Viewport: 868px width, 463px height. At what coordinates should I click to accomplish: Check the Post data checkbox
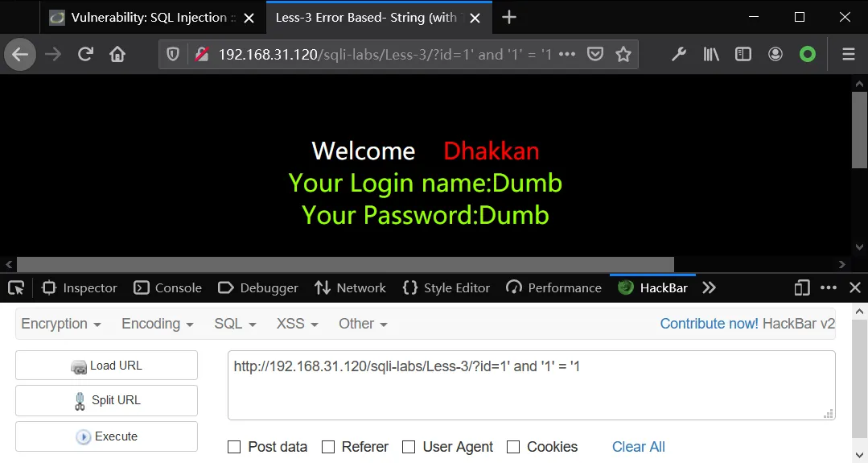(234, 447)
